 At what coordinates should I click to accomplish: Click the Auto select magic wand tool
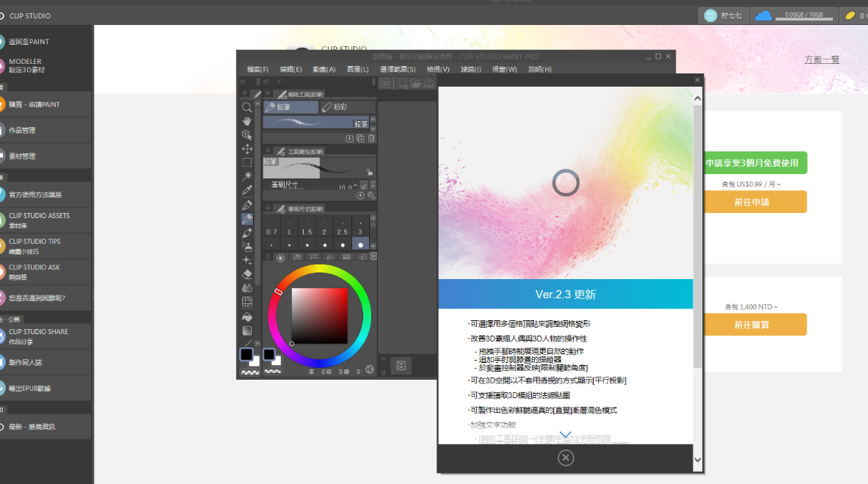click(247, 176)
